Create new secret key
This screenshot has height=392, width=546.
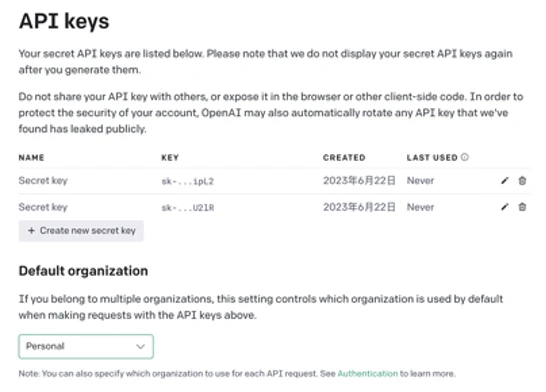click(81, 231)
